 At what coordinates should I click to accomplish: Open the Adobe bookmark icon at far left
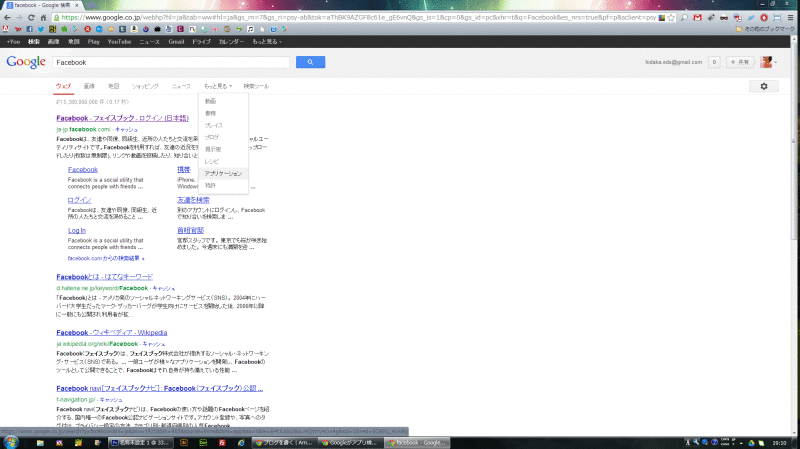[6, 29]
